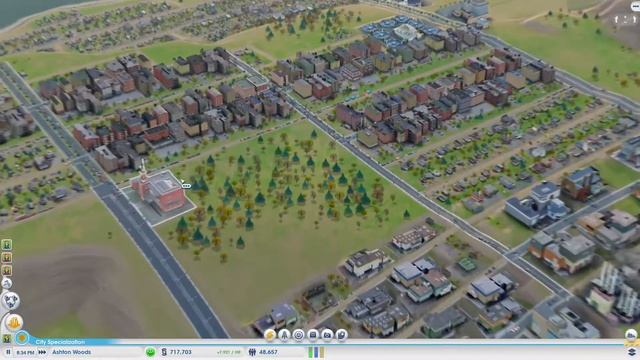This screenshot has width=640, height=360.
Task: Select the top green square mission icon
Action: pyautogui.click(x=7, y=244)
